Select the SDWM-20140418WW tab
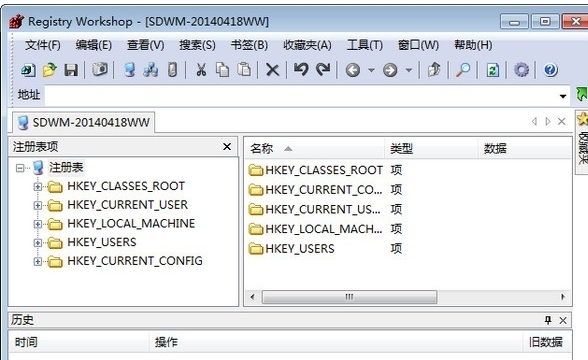This screenshot has width=588, height=360. pyautogui.click(x=84, y=123)
